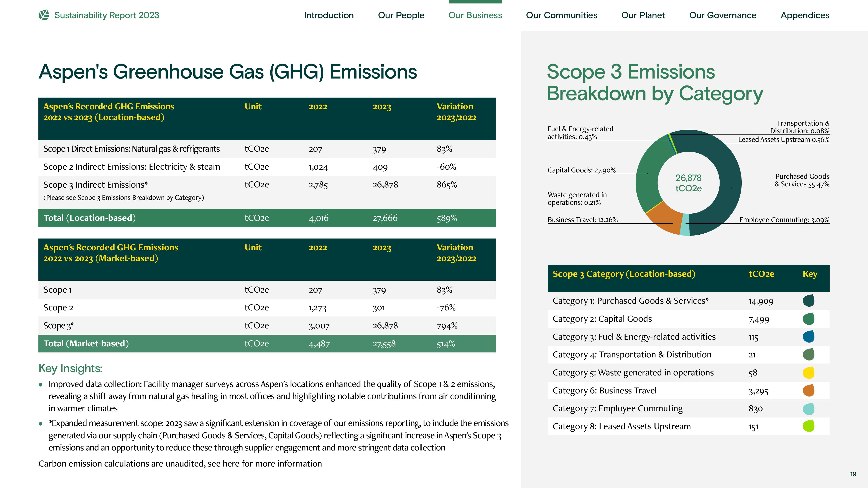This screenshot has width=868, height=488.
Task: Click the 1,273 market-based Scope 2 value
Action: pyautogui.click(x=317, y=308)
